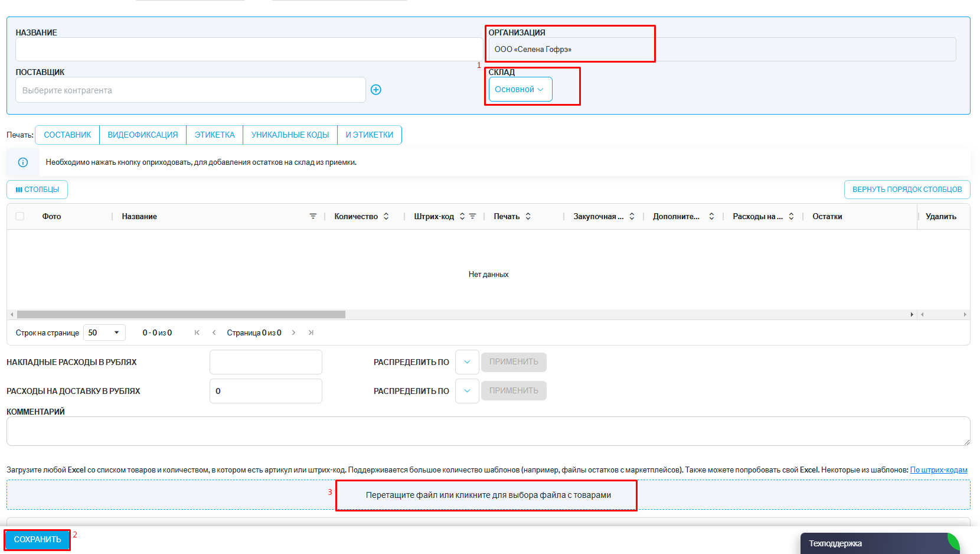This screenshot has height=554, width=980.
Task: Click right arrow of horizontal scrollbar
Action: (x=912, y=315)
